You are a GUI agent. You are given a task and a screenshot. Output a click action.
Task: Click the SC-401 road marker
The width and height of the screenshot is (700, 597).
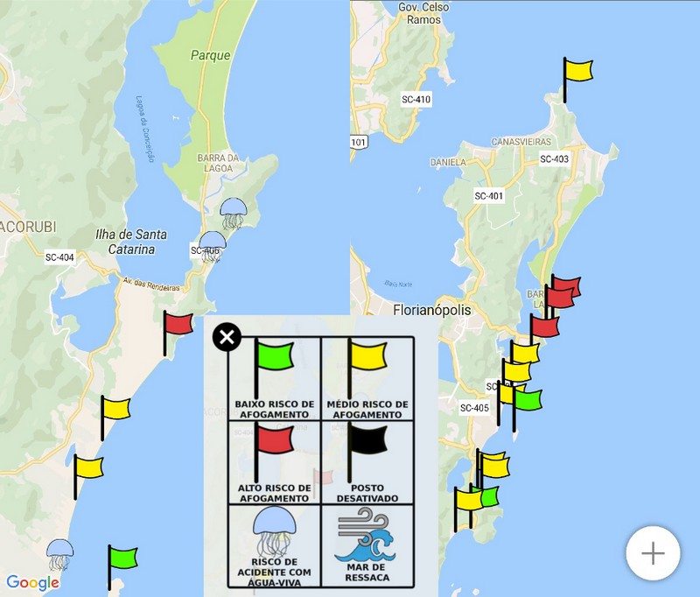click(489, 196)
